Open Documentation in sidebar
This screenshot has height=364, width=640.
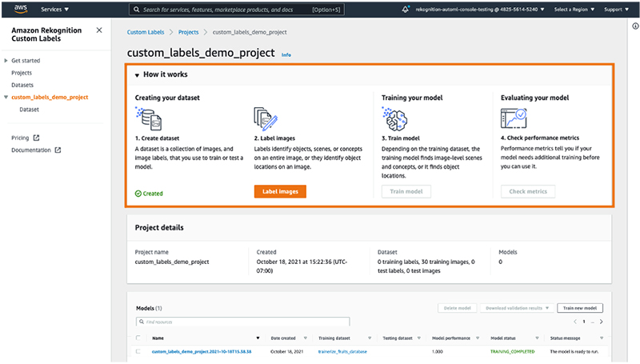(31, 150)
